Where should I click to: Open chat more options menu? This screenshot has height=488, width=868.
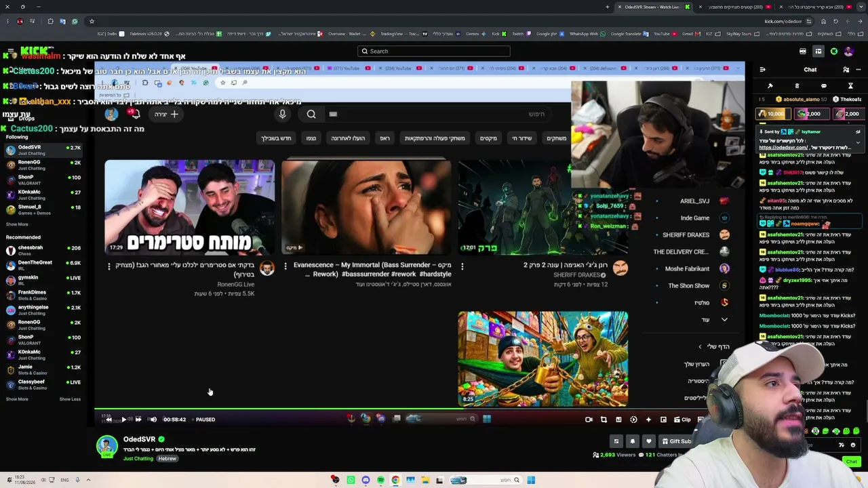tap(858, 70)
